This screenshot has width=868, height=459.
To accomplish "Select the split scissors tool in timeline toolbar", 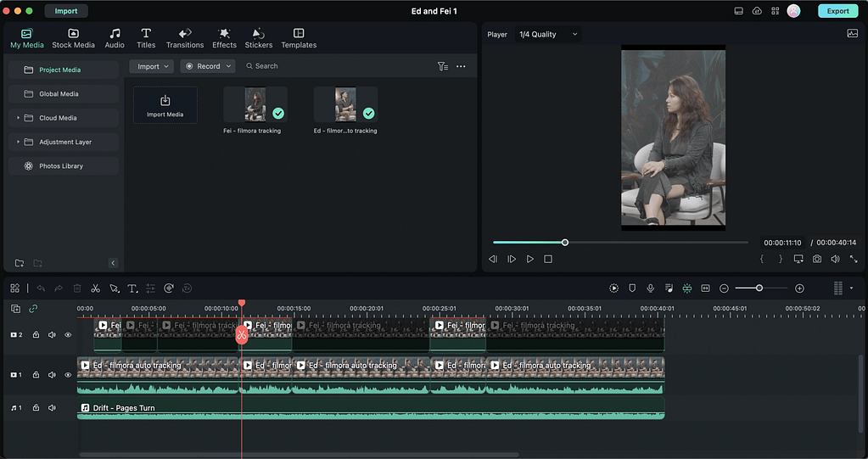I will [x=96, y=288].
